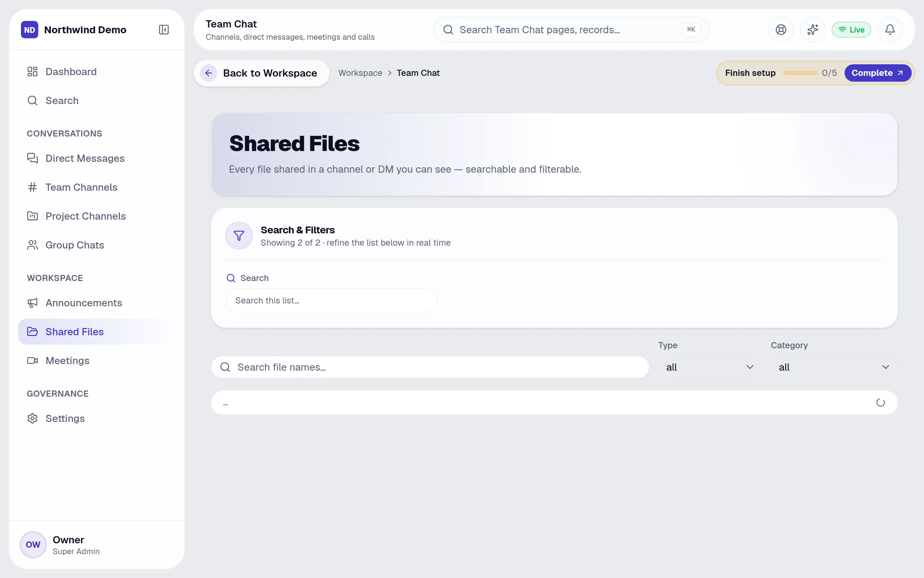
Task: Click the loading spinner in results row
Action: [880, 402]
